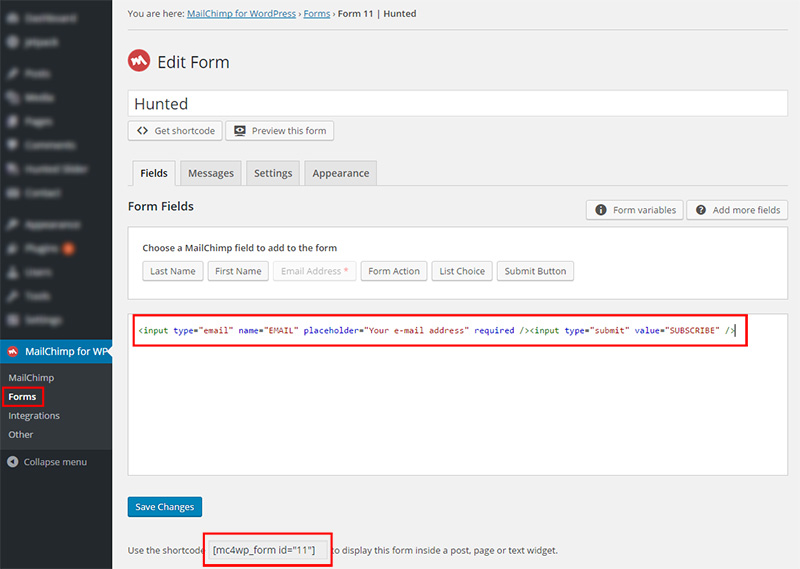The height and width of the screenshot is (569, 800).
Task: Add the Submit Button field
Action: pyautogui.click(x=535, y=271)
